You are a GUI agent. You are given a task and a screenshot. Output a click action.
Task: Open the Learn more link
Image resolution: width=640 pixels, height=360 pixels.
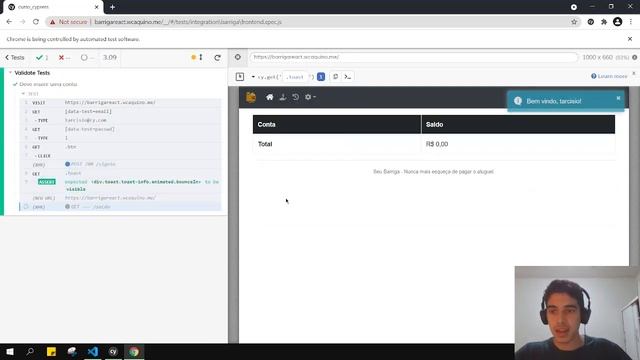609,76
